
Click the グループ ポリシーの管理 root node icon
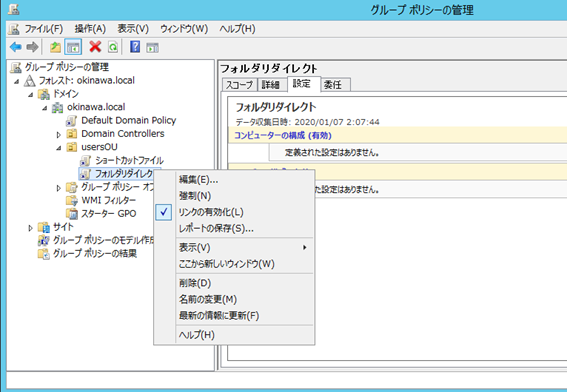coord(16,67)
